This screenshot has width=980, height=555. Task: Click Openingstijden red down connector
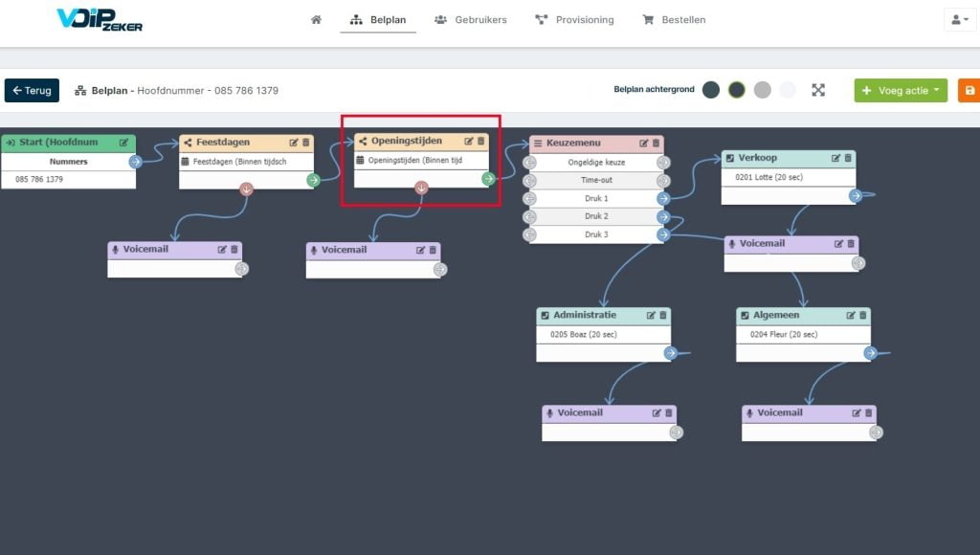[x=422, y=188]
